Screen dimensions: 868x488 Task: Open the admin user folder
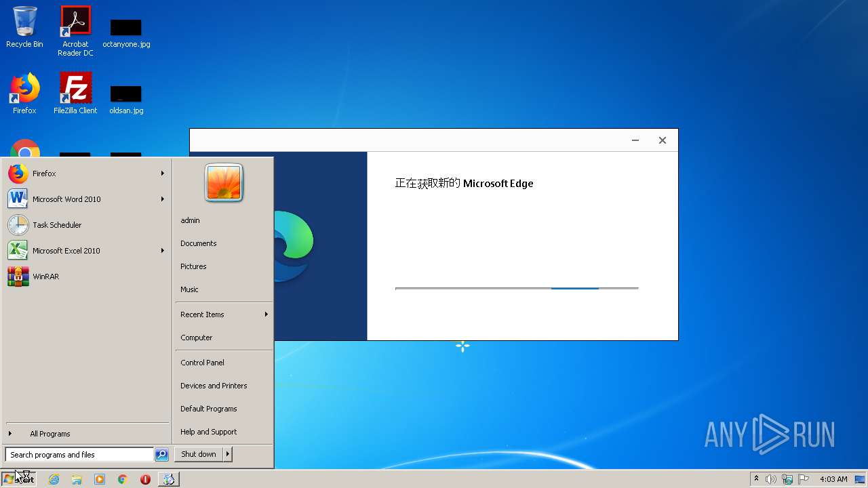(224, 220)
